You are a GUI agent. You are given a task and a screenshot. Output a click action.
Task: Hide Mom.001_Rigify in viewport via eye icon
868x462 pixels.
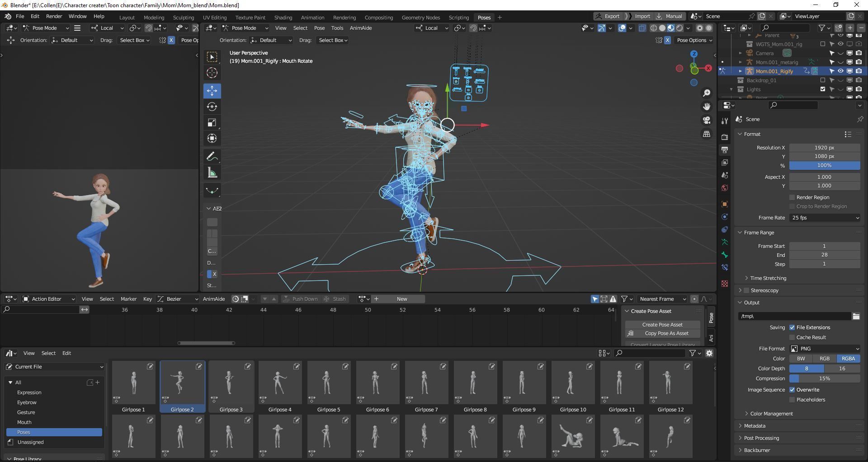[x=840, y=71]
